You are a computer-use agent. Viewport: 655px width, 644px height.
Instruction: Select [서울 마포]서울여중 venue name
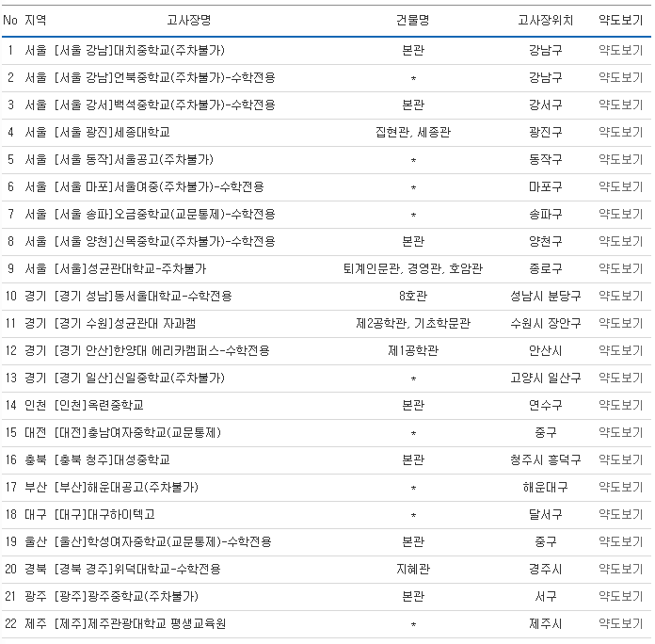(159, 186)
